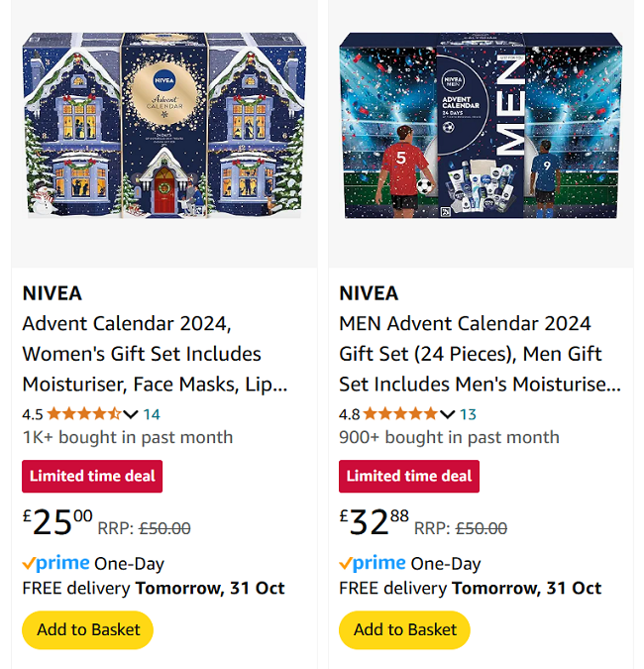The width and height of the screenshot is (644, 669).
Task: Expand rating breakdown chevron for 4.8 stars
Action: click(447, 414)
